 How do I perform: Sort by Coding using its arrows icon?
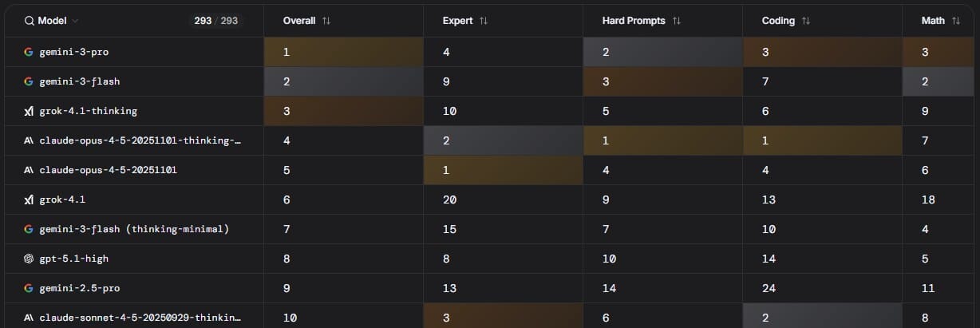pyautogui.click(x=806, y=21)
